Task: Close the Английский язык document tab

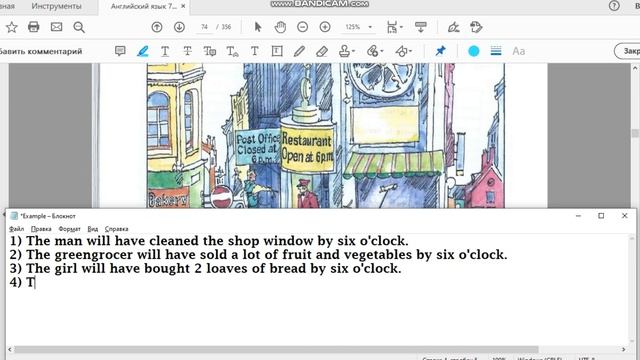Action: pyautogui.click(x=183, y=6)
